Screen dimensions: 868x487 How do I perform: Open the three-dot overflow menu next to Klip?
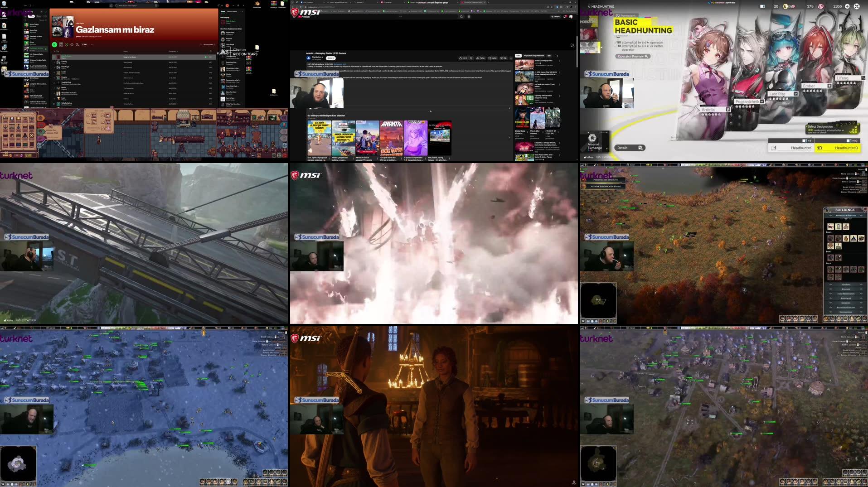coord(511,58)
